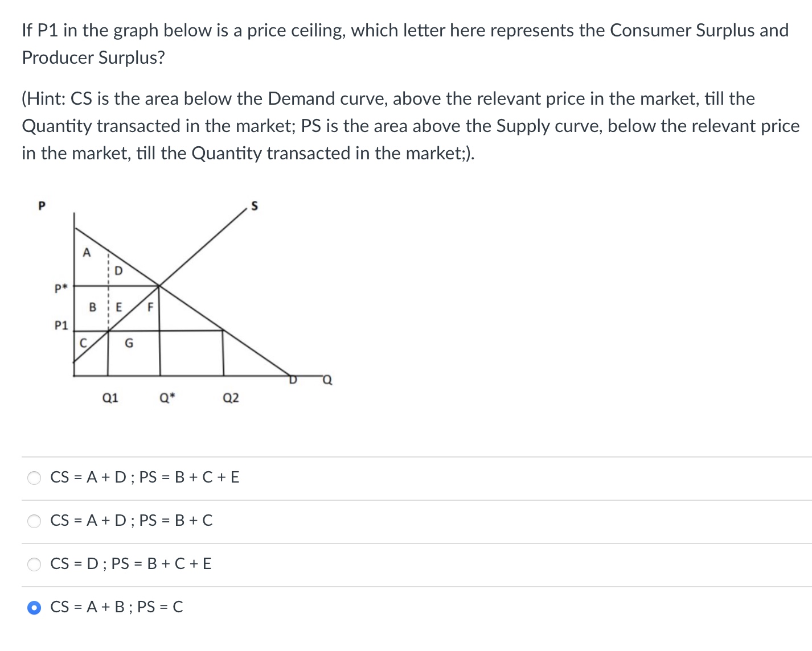Click the Q* quantity label
The image size is (812, 651).
(167, 398)
